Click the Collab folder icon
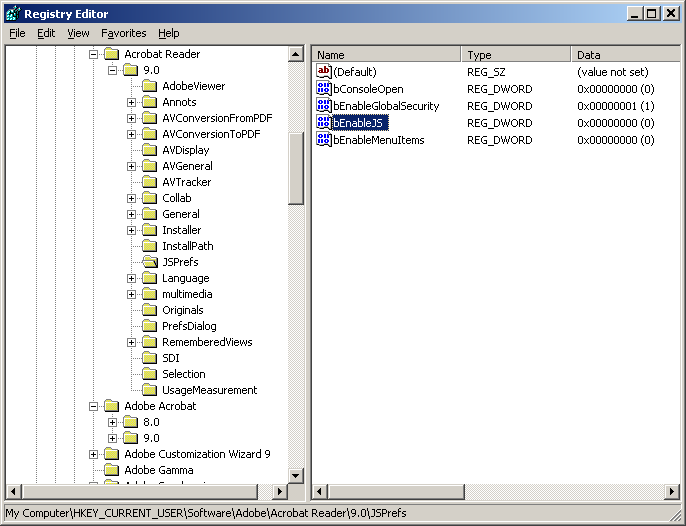The image size is (686, 526). coord(150,198)
